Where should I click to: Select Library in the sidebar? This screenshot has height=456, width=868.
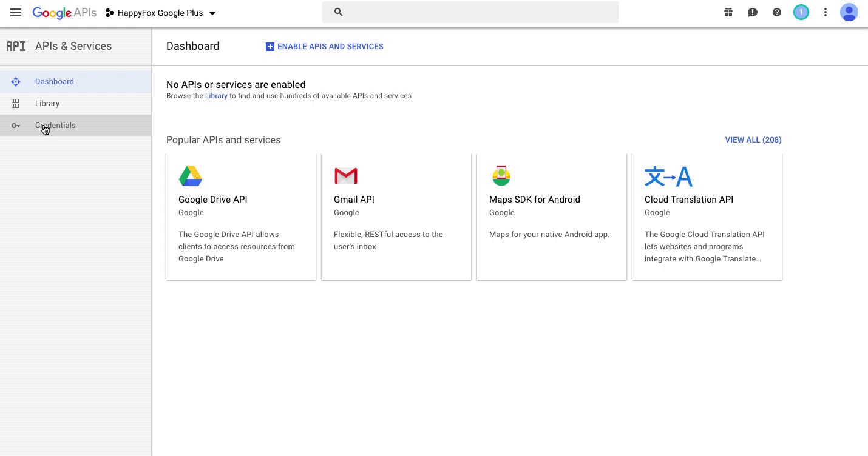pos(47,103)
